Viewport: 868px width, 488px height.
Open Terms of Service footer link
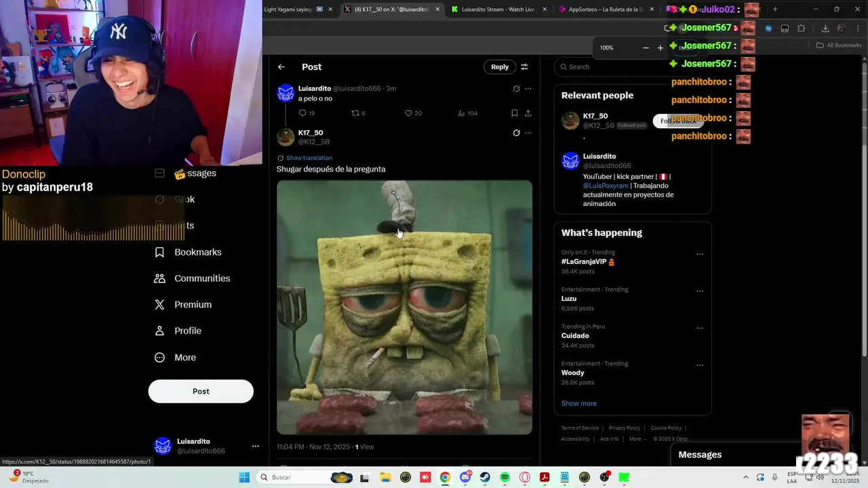(x=580, y=428)
